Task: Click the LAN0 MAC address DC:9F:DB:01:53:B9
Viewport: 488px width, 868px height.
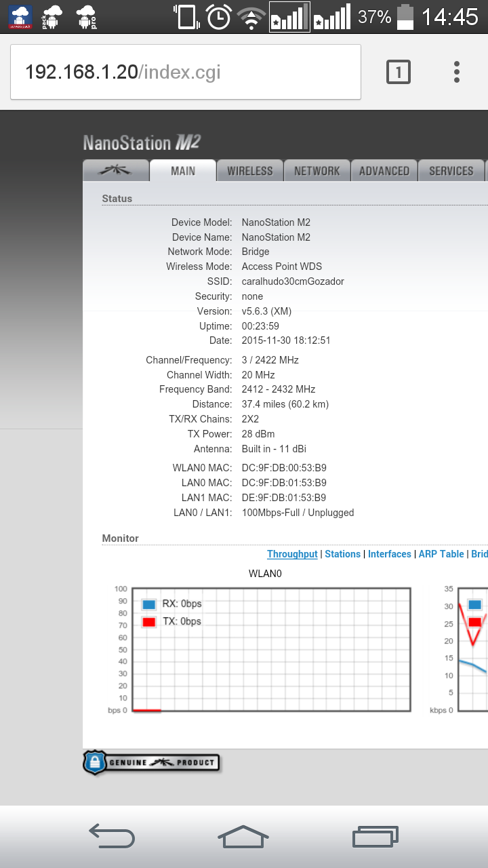Action: (x=284, y=483)
